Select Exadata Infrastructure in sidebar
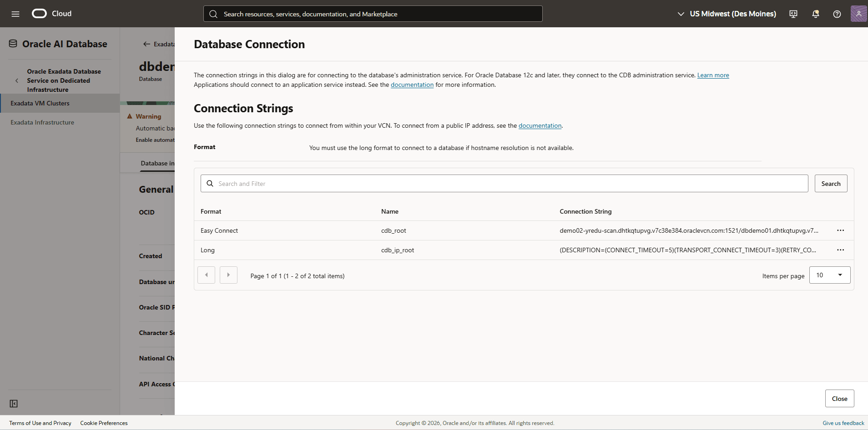 coord(42,122)
